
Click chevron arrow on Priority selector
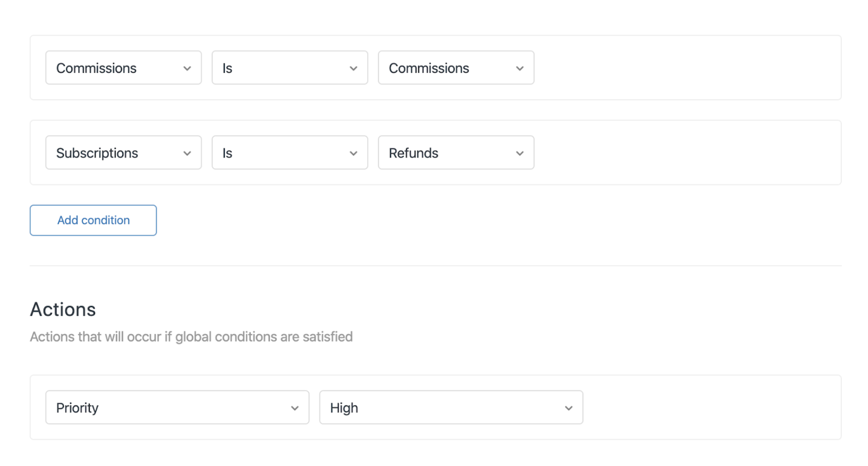[295, 408]
